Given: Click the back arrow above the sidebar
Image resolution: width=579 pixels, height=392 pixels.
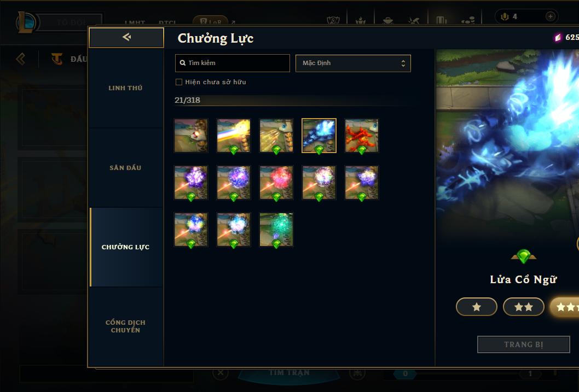Looking at the screenshot, I should 126,37.
